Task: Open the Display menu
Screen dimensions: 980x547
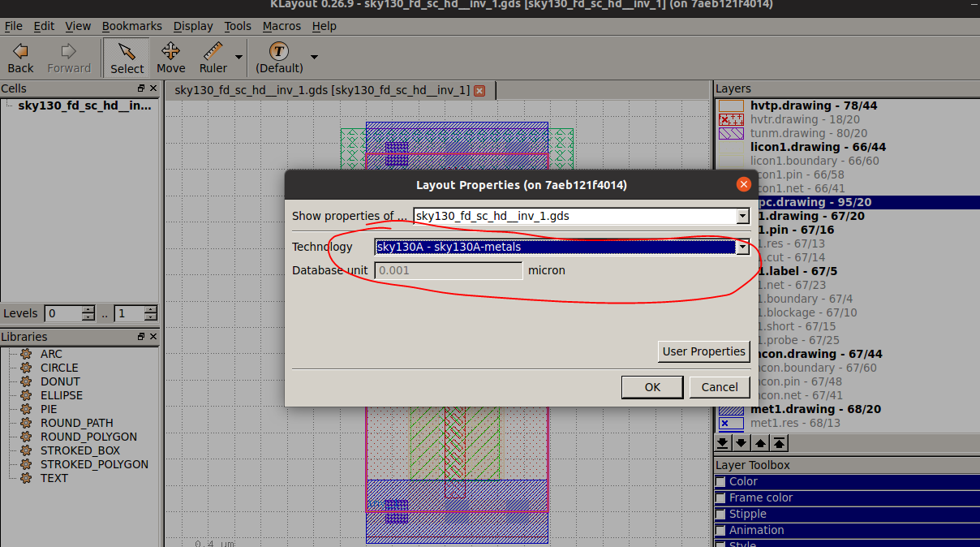Action: (x=193, y=26)
